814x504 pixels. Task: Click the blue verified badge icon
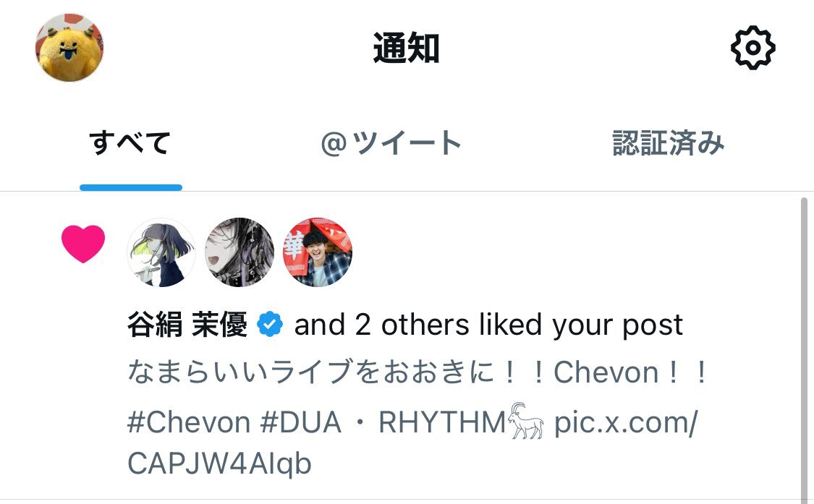pos(270,325)
